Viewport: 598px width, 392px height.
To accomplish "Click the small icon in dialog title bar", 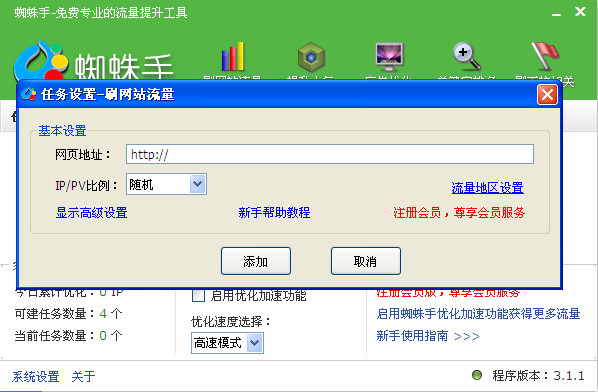I will click(x=29, y=94).
